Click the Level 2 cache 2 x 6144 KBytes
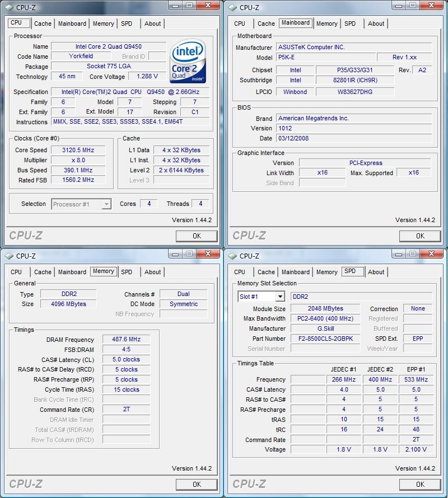This screenshot has height=498, width=448. (181, 170)
